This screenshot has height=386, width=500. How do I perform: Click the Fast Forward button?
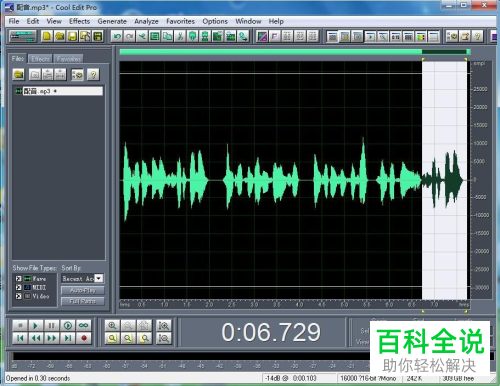[52, 338]
